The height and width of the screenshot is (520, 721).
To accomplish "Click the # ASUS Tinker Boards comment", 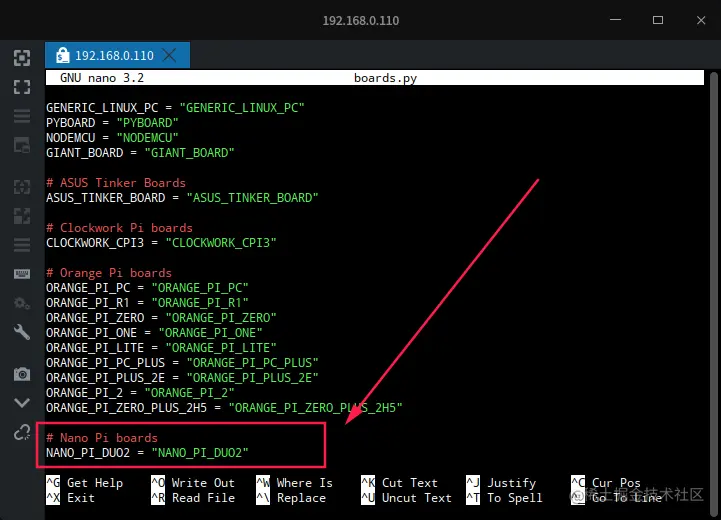I will pyautogui.click(x=116, y=183).
